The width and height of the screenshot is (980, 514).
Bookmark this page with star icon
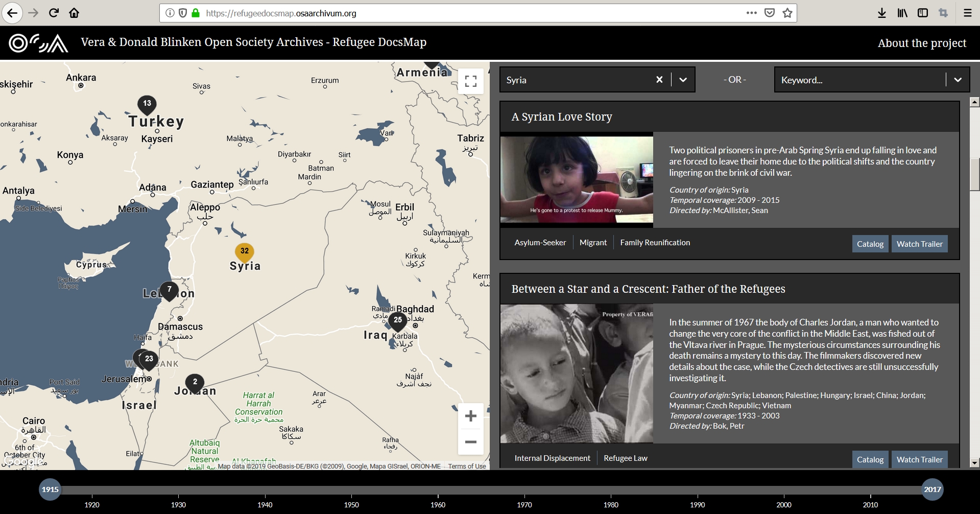[x=787, y=13]
